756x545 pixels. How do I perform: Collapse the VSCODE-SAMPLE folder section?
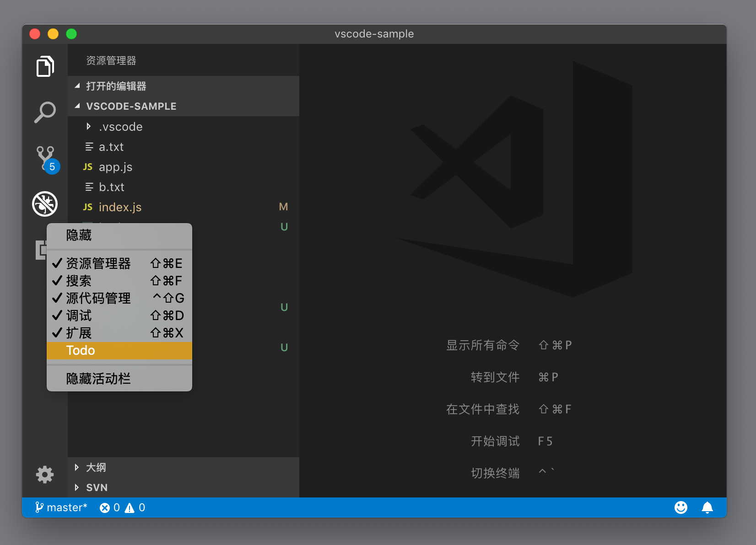tap(184, 106)
